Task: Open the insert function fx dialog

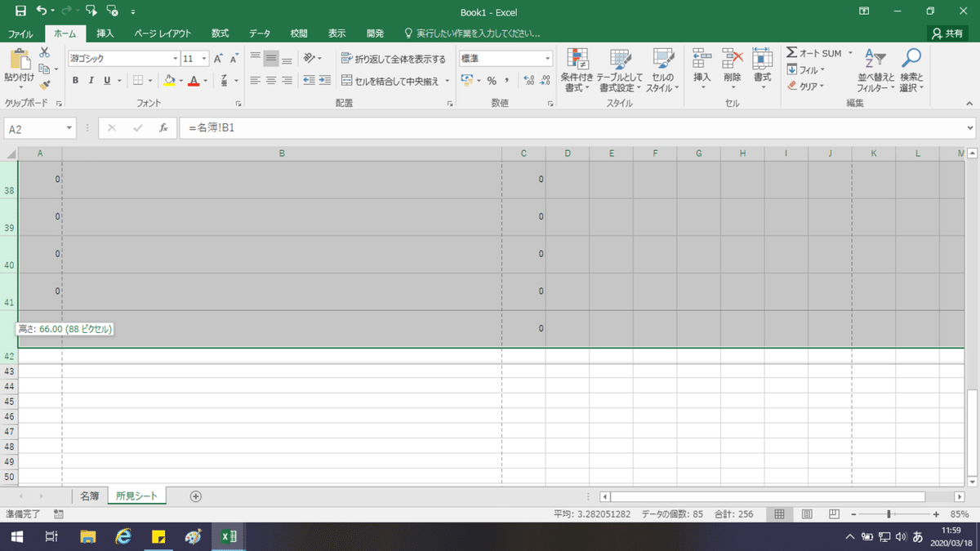Action: (163, 128)
